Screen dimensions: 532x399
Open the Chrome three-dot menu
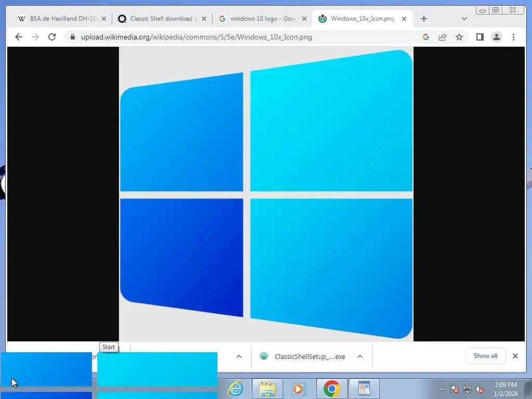(513, 37)
